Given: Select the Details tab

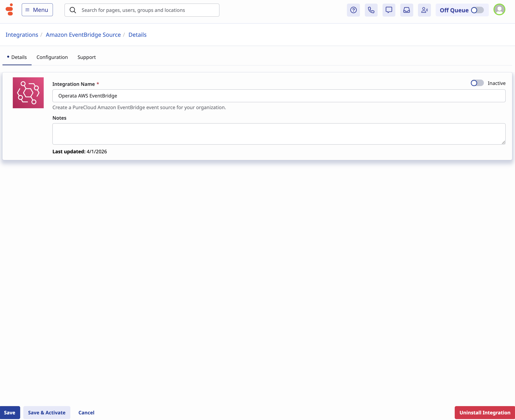Looking at the screenshot, I should pos(19,57).
